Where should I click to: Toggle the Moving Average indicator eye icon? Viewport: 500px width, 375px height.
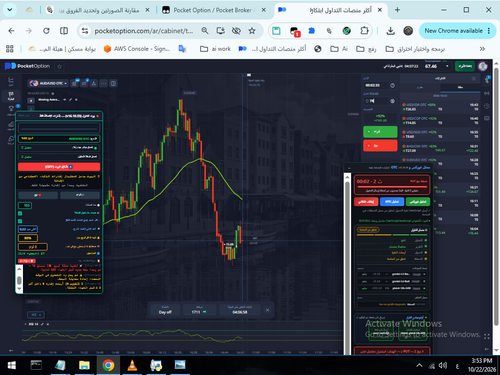click(65, 100)
